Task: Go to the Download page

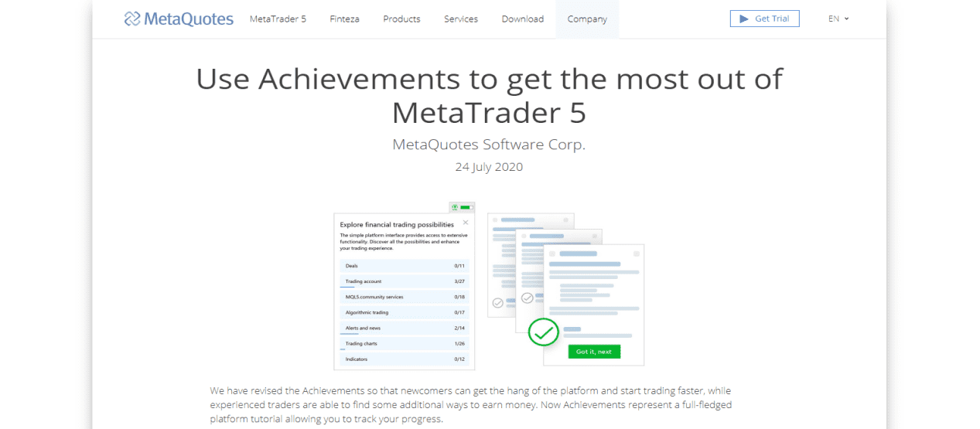Action: pos(522,19)
